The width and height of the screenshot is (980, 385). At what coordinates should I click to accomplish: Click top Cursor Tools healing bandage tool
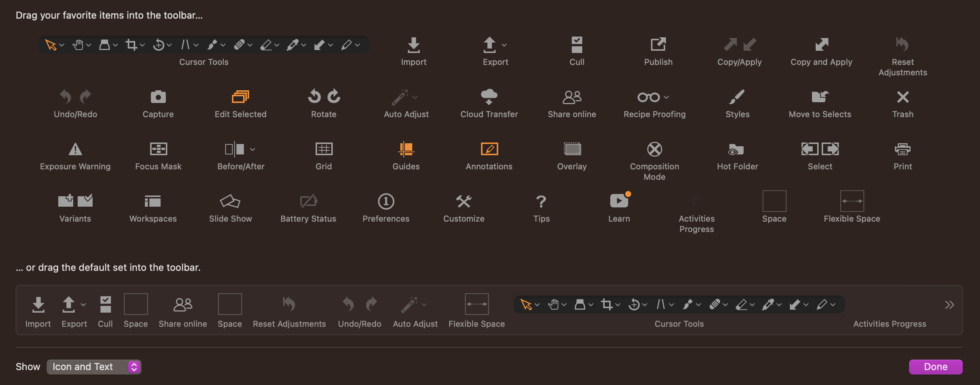point(239,45)
